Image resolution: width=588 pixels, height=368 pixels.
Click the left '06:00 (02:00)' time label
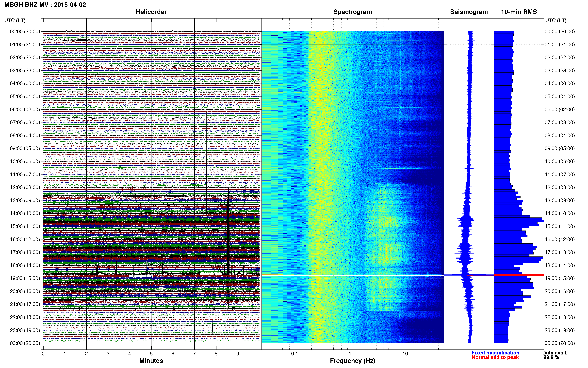click(25, 110)
